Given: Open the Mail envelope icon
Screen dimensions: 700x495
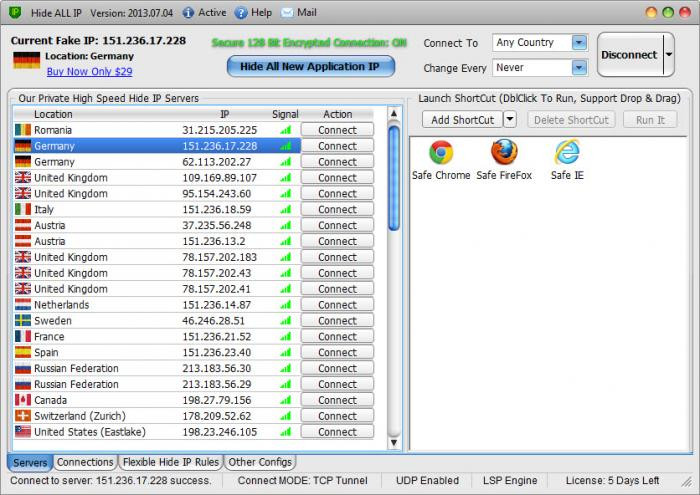Looking at the screenshot, I should [x=287, y=12].
